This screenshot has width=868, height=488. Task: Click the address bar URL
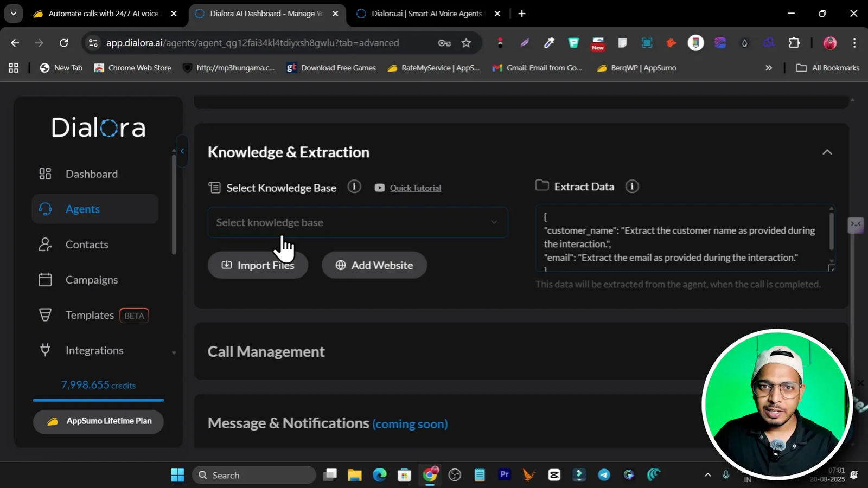253,43
